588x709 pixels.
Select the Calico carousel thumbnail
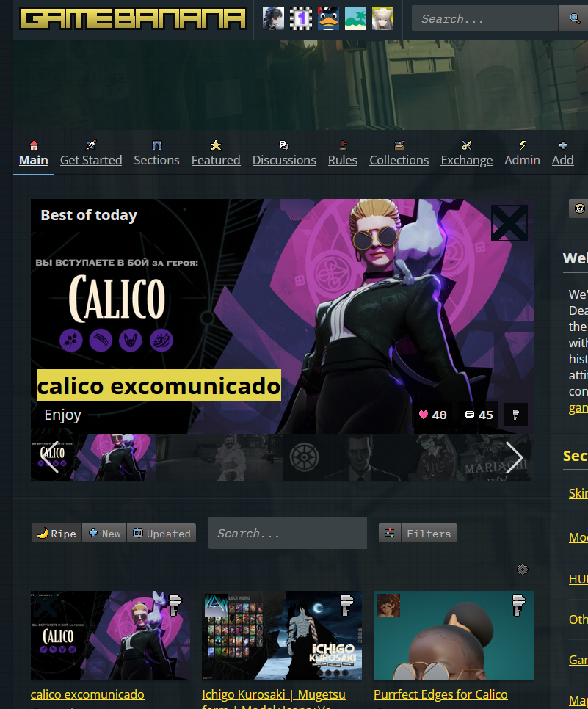[x=94, y=457]
